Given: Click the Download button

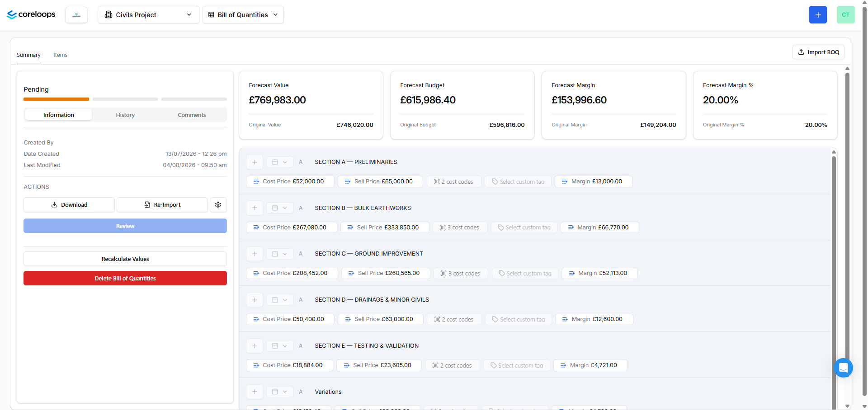Looking at the screenshot, I should 69,205.
